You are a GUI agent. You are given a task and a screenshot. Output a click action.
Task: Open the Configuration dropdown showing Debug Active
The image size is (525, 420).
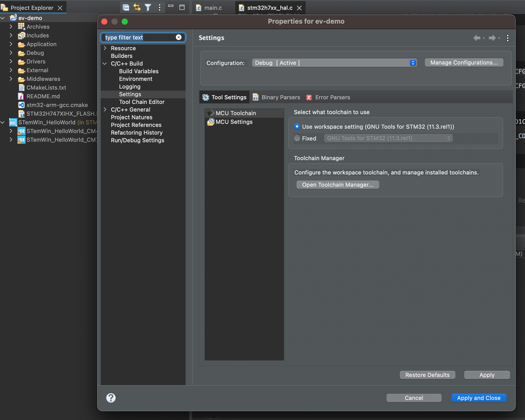point(334,63)
